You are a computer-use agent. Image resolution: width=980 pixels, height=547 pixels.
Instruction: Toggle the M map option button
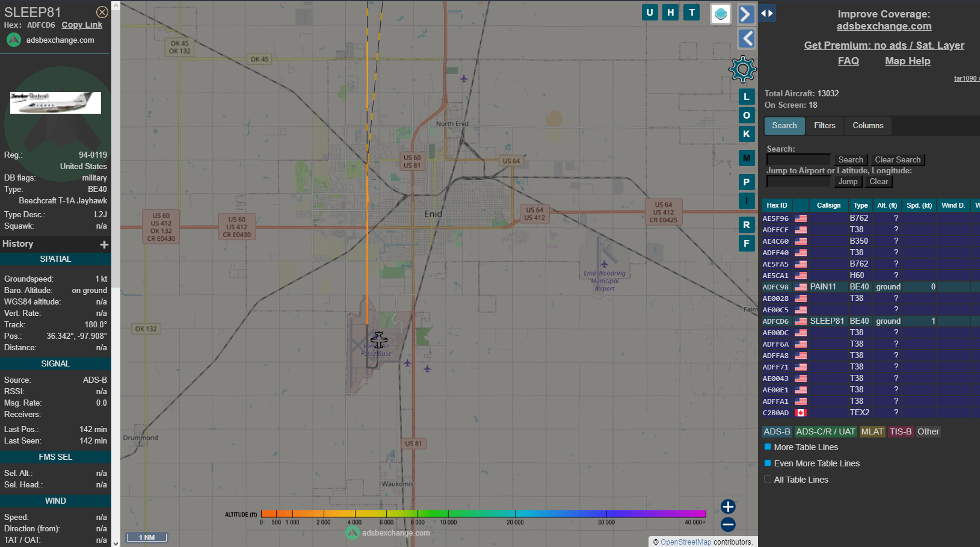747,158
